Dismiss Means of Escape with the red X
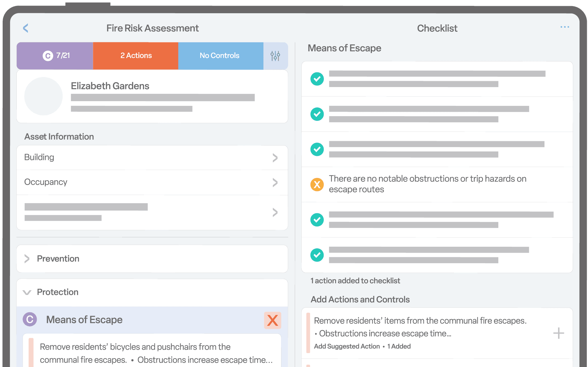Screen dimensions: 588x367 pos(272,321)
